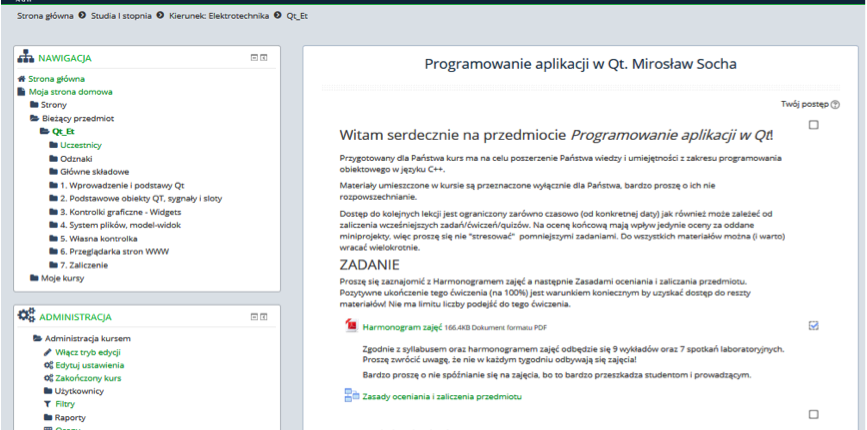Hide the Administracja block
Image resolution: width=867 pixels, height=430 pixels.
tap(254, 317)
